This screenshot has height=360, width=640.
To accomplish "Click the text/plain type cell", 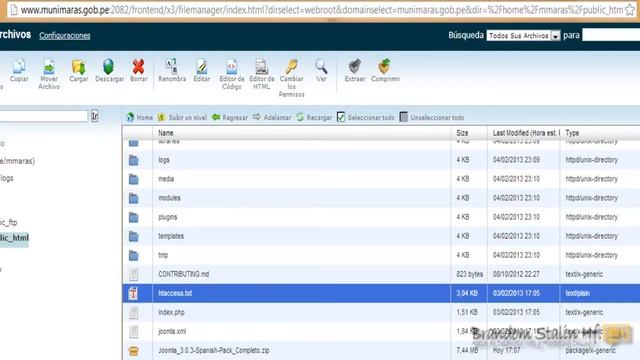I will [x=578, y=293].
